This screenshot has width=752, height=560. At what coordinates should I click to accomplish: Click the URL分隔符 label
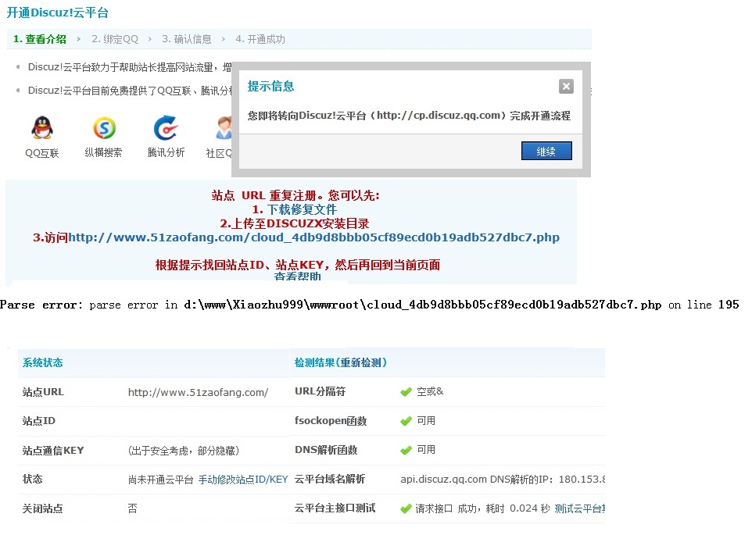coord(320,391)
